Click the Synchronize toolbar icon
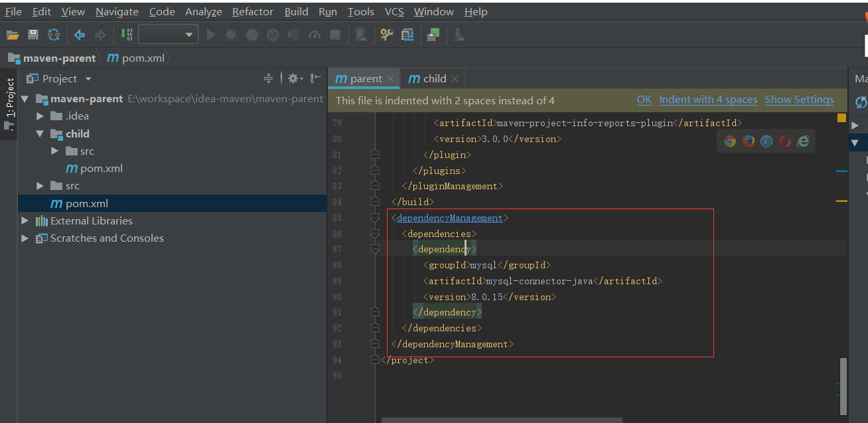 (x=54, y=35)
